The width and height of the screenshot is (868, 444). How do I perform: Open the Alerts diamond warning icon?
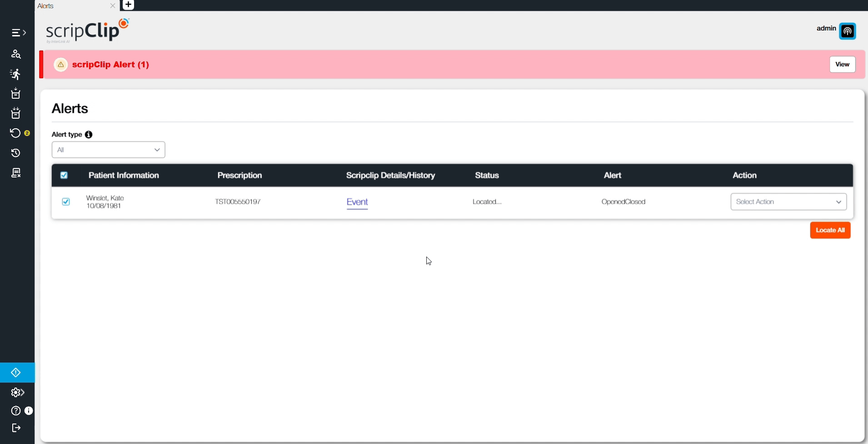16,373
